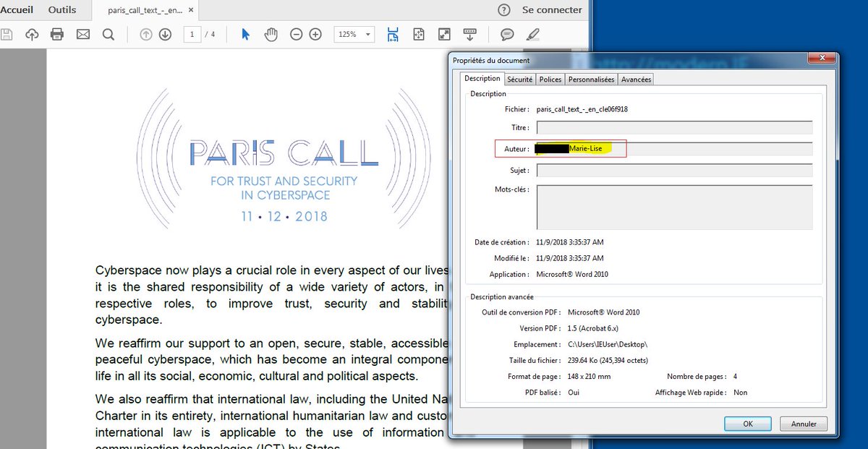Click the Sujet input field
868x449 pixels.
click(674, 171)
